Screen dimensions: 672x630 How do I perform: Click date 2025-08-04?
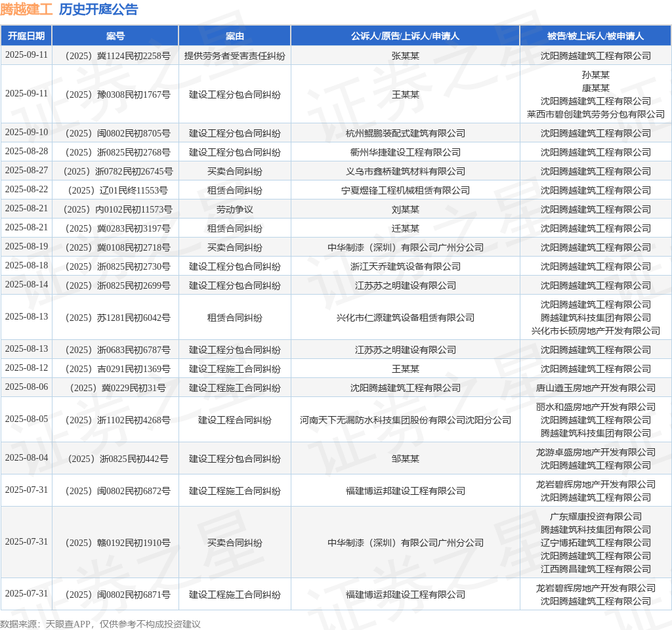[26, 457]
